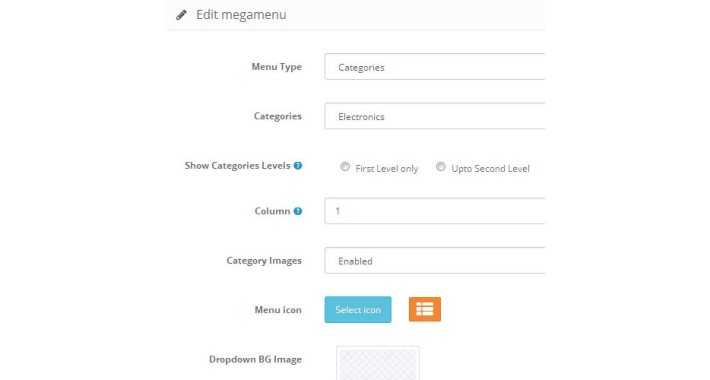
Task: Select the First Level only radio button
Action: 345,167
